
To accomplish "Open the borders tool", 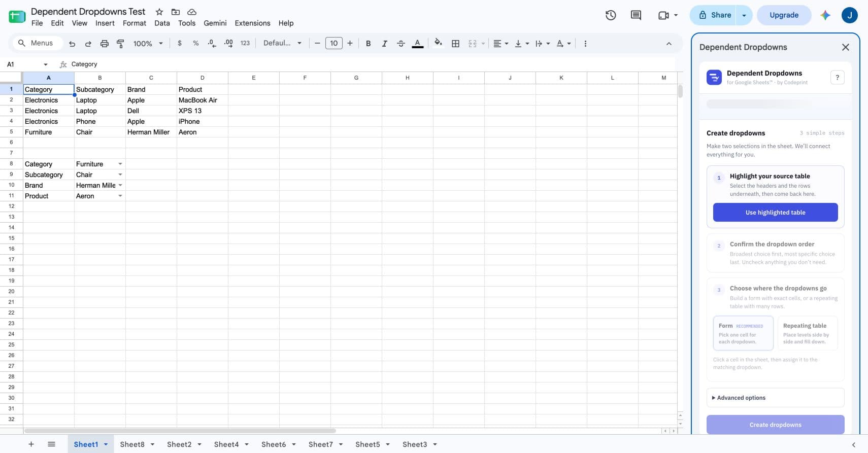I will (456, 44).
